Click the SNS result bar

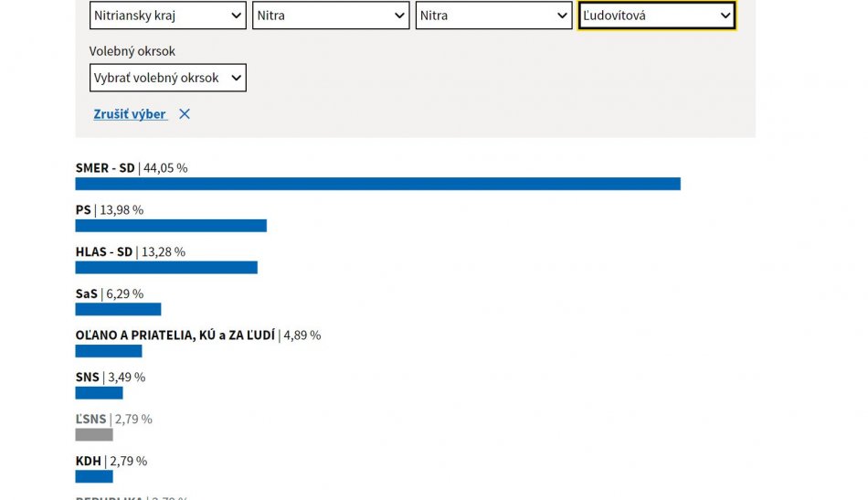[99, 393]
